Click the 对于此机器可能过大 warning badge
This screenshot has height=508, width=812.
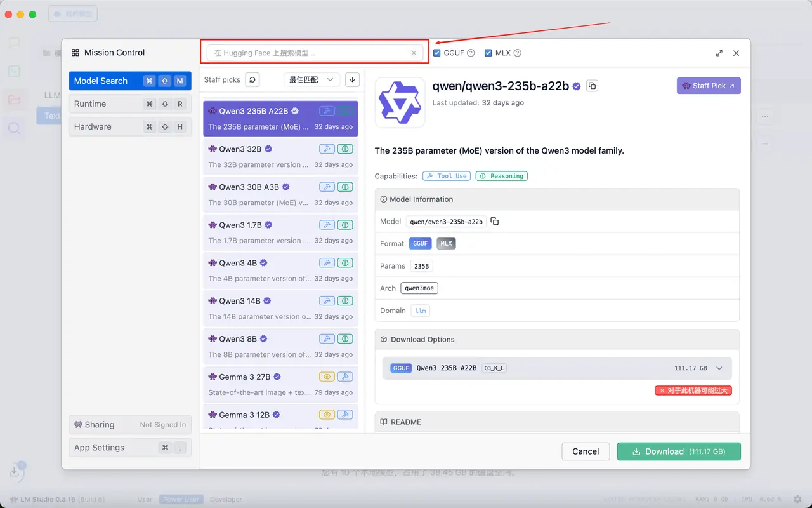tap(693, 391)
